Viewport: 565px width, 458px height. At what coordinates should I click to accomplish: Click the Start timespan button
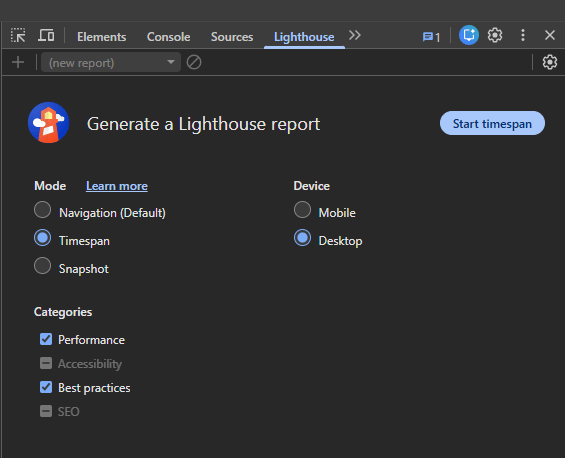(492, 123)
